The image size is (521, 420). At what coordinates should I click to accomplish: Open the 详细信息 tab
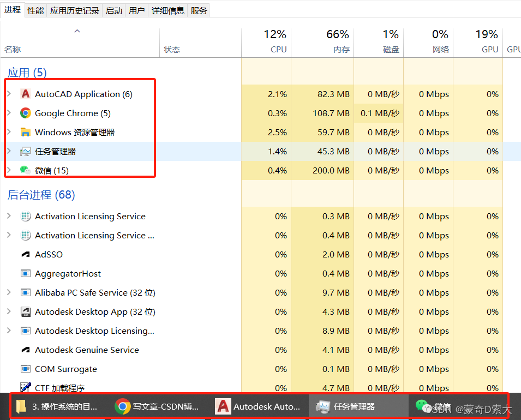[168, 10]
